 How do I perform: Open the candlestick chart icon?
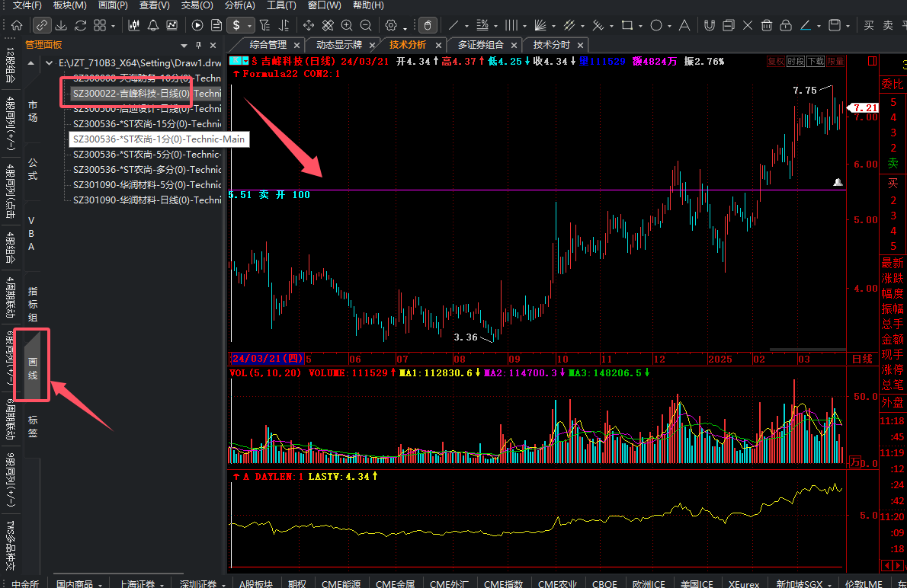click(x=133, y=25)
